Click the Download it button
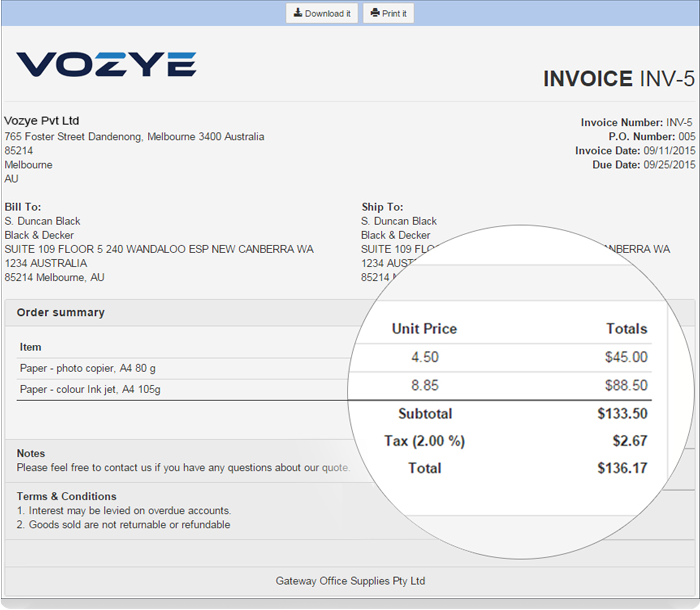 [322, 13]
